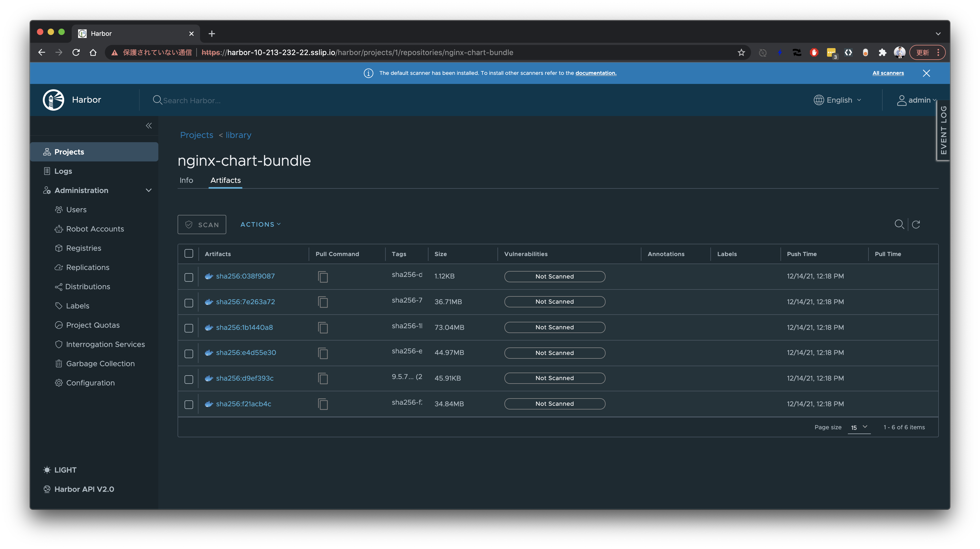Copy pull command for sha256:f21acb4c
The height and width of the screenshot is (549, 980).
tap(323, 404)
